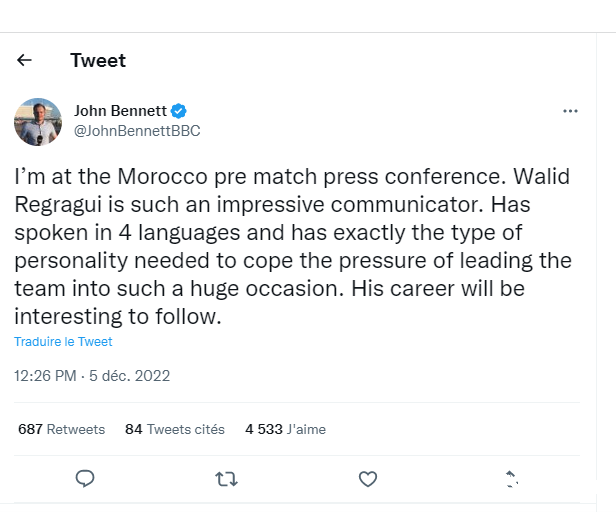Open the share icon menu
Viewport: 616px width, 512px height.
click(510, 479)
